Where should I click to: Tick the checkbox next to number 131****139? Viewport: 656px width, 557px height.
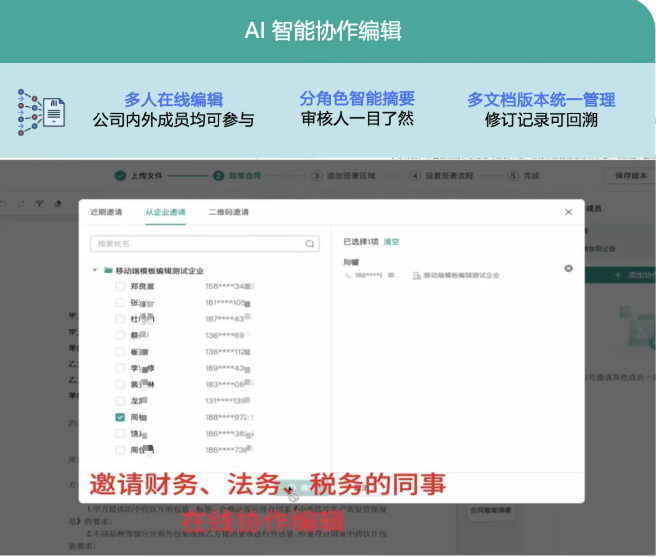(120, 401)
